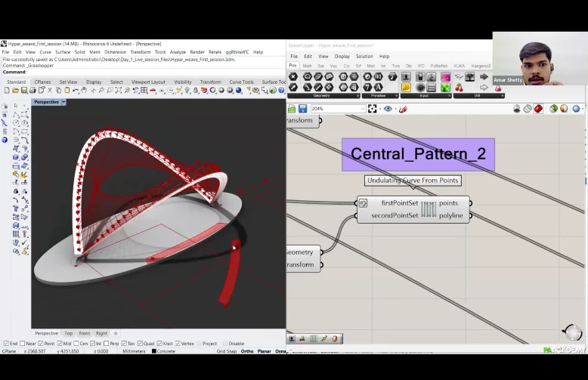Click the eye preview icon in canvas toolbar
588x380 pixels.
click(388, 109)
